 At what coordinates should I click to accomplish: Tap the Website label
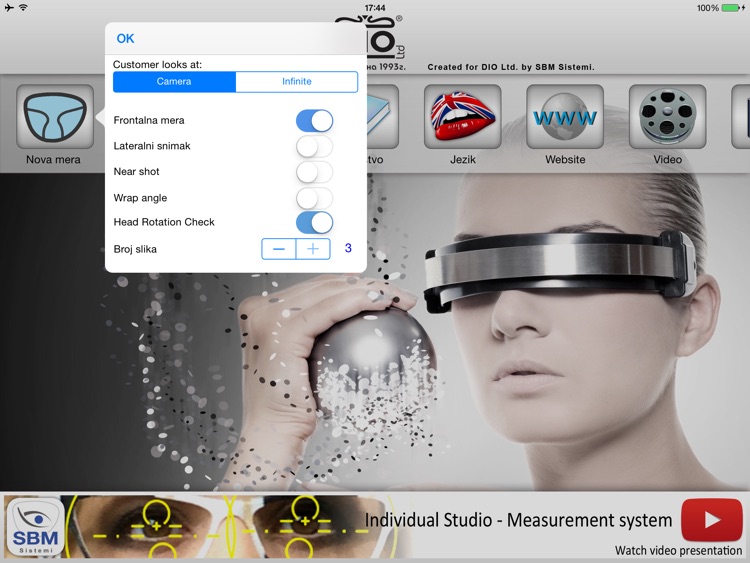tap(565, 160)
